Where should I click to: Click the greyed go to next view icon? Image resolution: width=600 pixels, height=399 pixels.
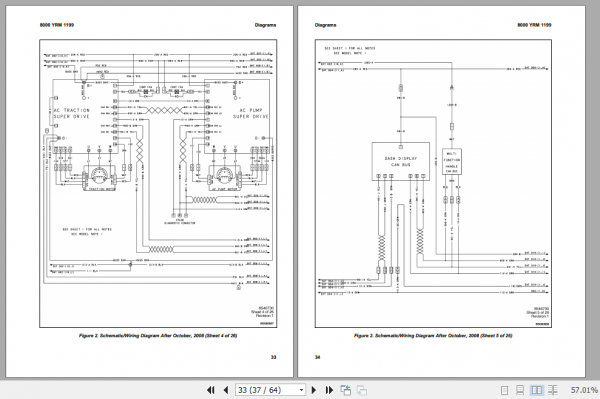362,390
